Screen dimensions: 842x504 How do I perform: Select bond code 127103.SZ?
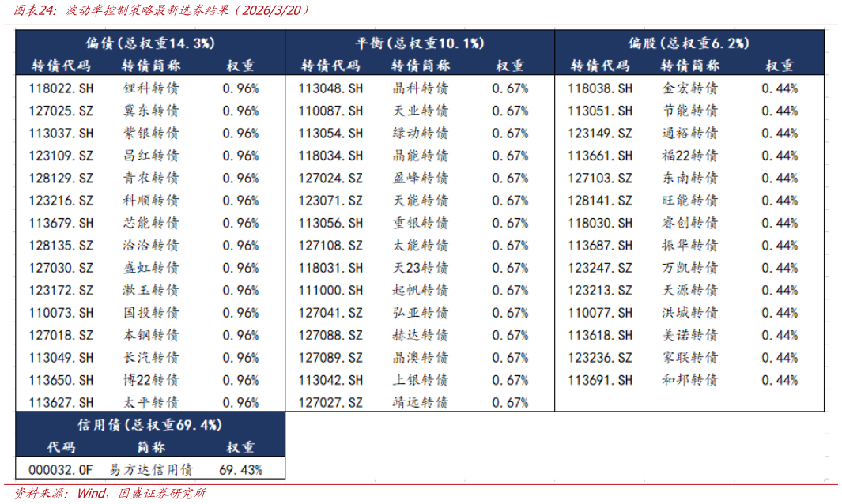(600, 179)
